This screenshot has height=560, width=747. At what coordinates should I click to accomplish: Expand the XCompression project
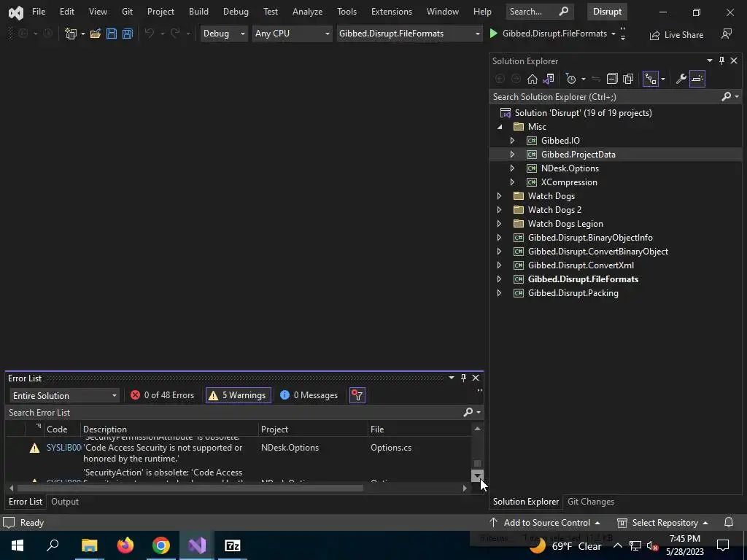point(512,182)
